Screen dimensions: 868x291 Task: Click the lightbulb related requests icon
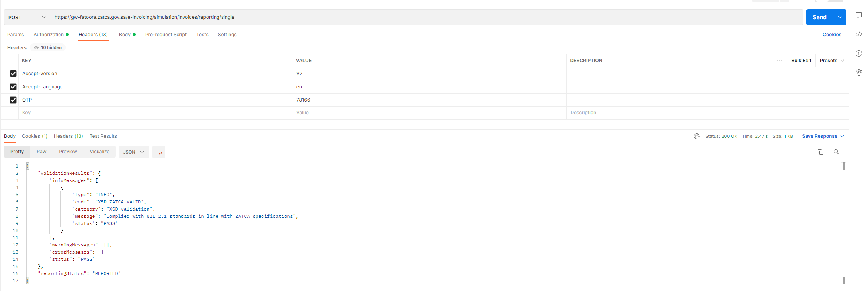[858, 72]
